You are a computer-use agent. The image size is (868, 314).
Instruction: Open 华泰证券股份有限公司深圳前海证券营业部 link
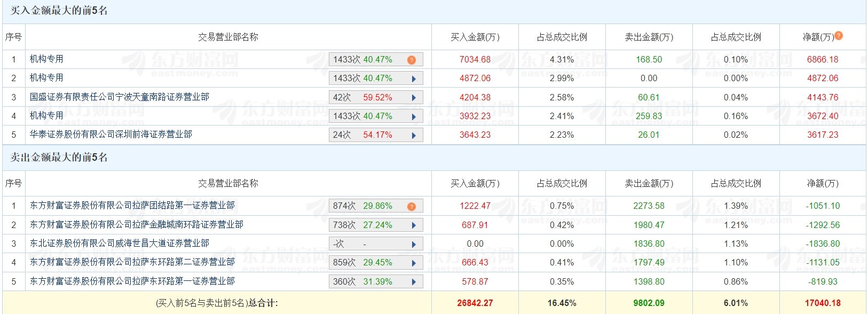click(111, 135)
